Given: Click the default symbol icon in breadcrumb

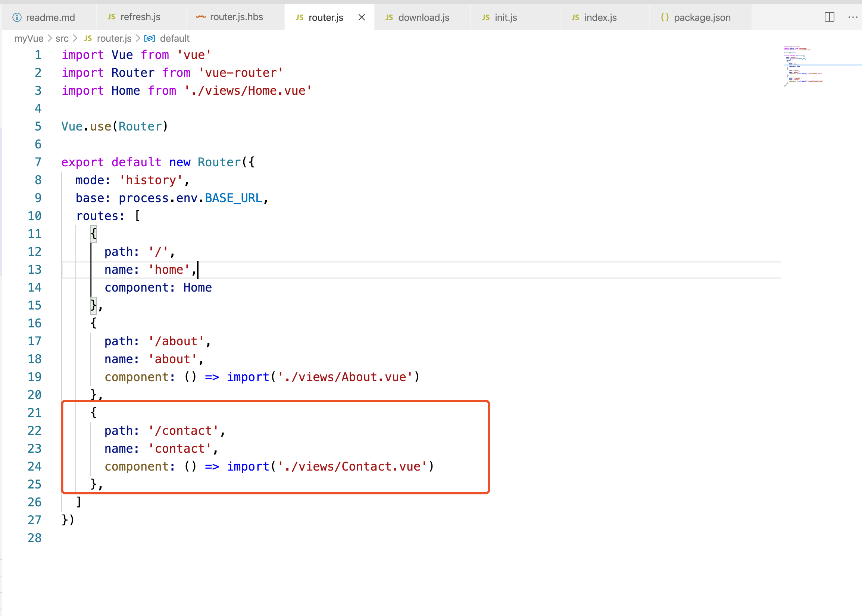Looking at the screenshot, I should [150, 38].
